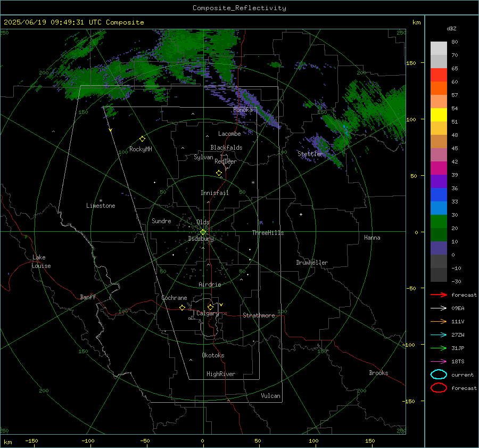Click the Brooks label

click(378, 373)
